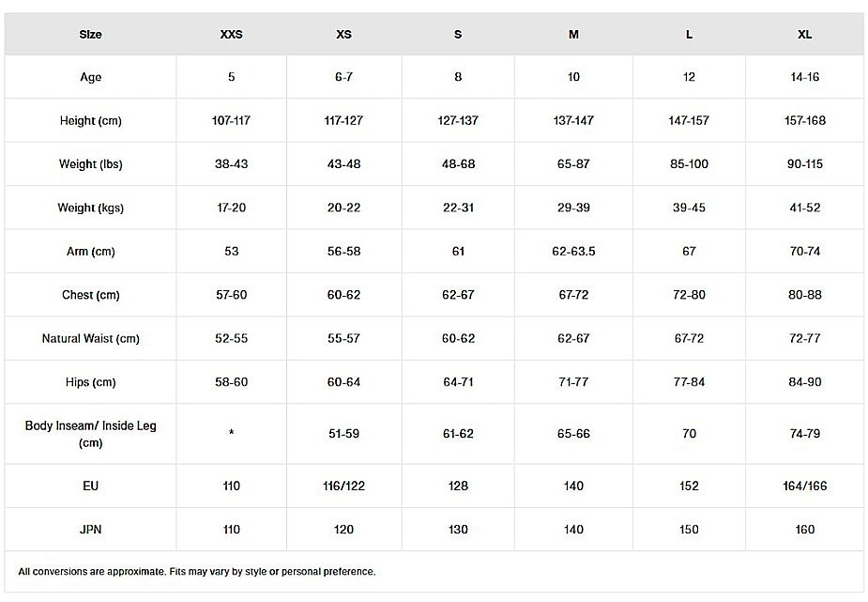Click the Natural Waist (cm) row label
The image size is (868, 602).
coord(90,338)
